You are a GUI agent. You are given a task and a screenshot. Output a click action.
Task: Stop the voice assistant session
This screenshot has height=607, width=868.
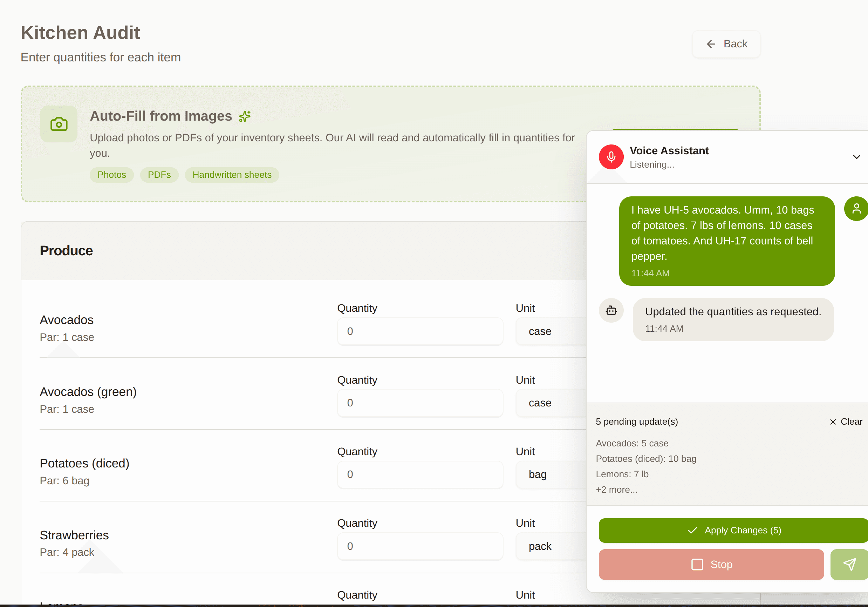point(711,564)
